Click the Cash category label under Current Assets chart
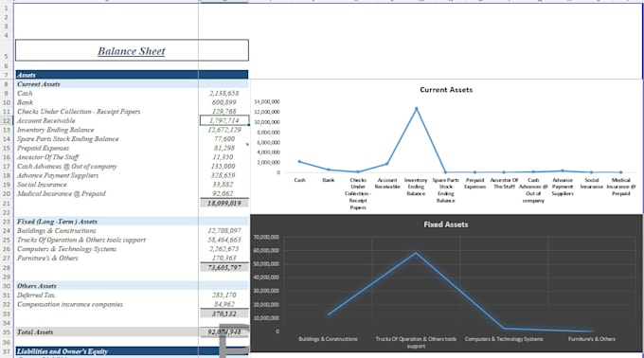644x358 pixels. (299, 180)
